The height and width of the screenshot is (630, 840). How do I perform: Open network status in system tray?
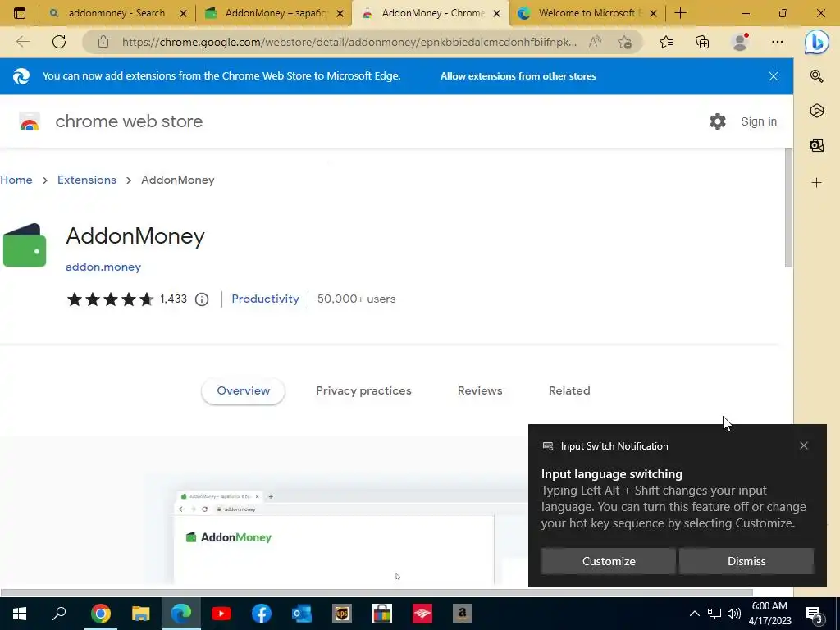click(x=714, y=614)
